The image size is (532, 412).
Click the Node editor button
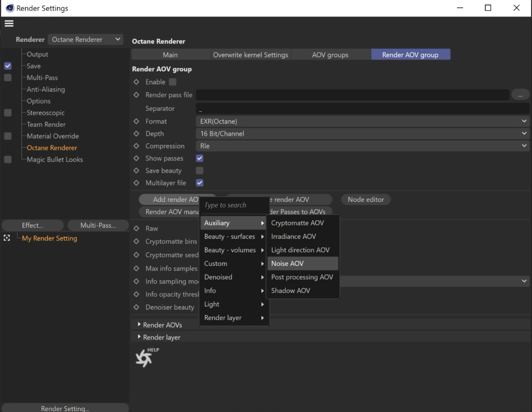366,200
